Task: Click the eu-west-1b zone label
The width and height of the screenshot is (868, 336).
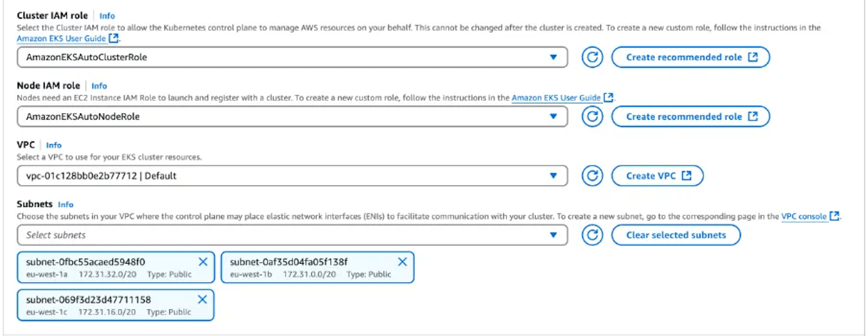Action: click(251, 274)
